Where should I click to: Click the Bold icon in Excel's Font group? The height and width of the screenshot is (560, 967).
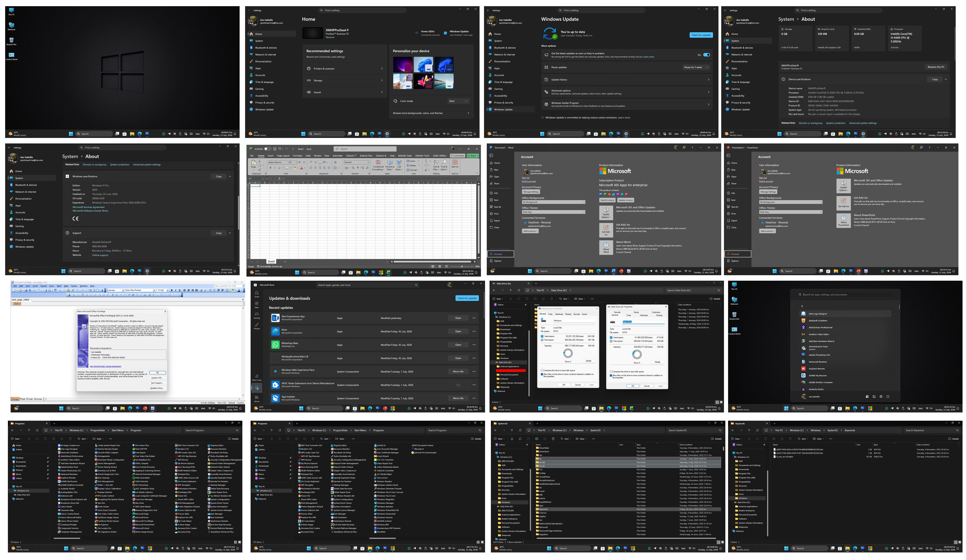(270, 168)
